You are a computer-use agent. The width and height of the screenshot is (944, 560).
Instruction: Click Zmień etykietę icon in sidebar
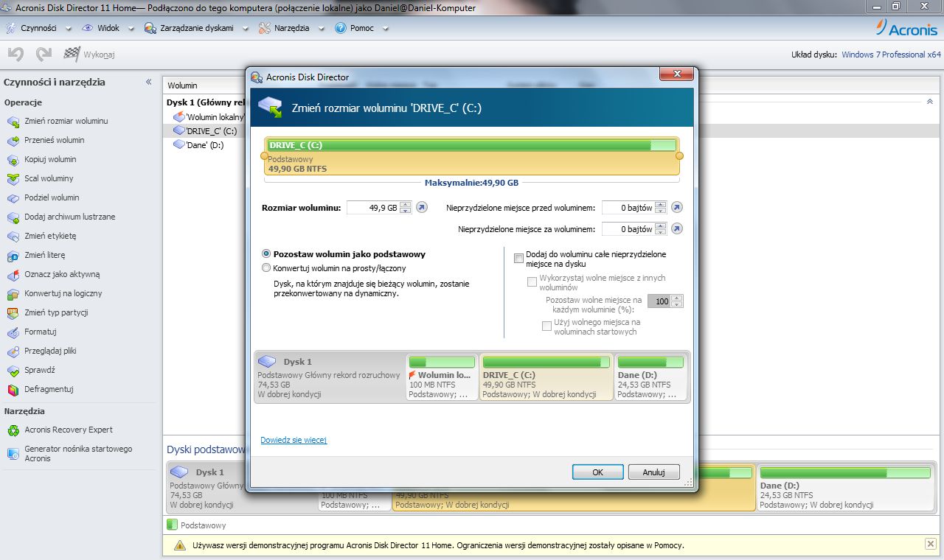click(x=13, y=236)
